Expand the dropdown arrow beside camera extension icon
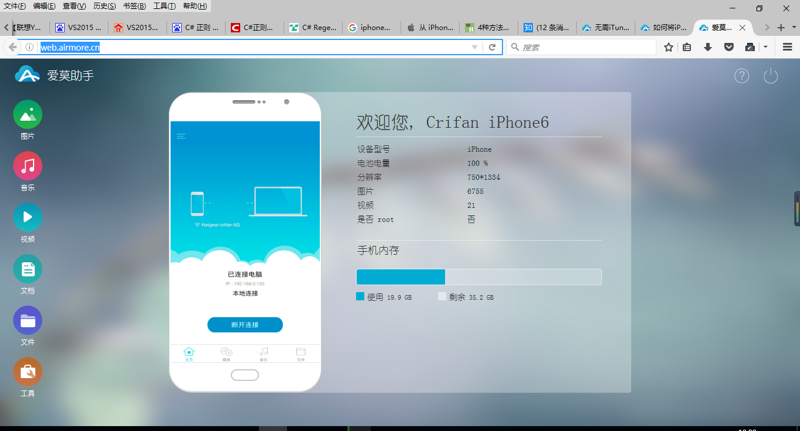 click(765, 47)
